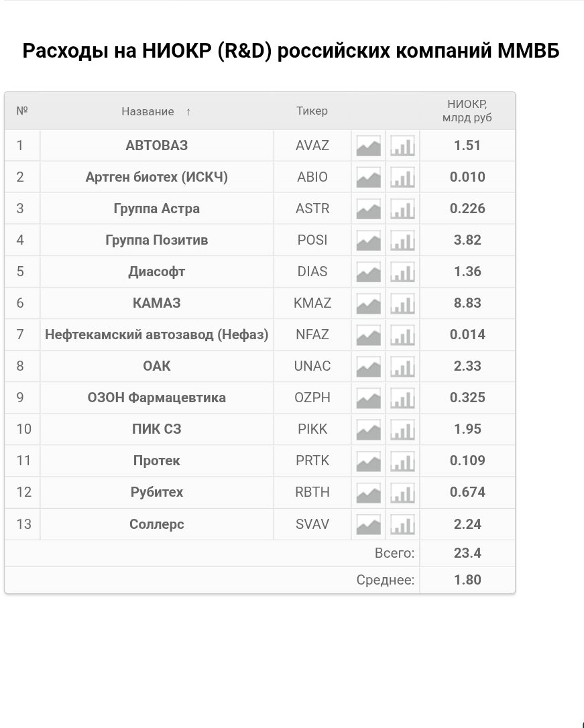Open the Протек company link
This screenshot has width=584, height=728.
157,461
